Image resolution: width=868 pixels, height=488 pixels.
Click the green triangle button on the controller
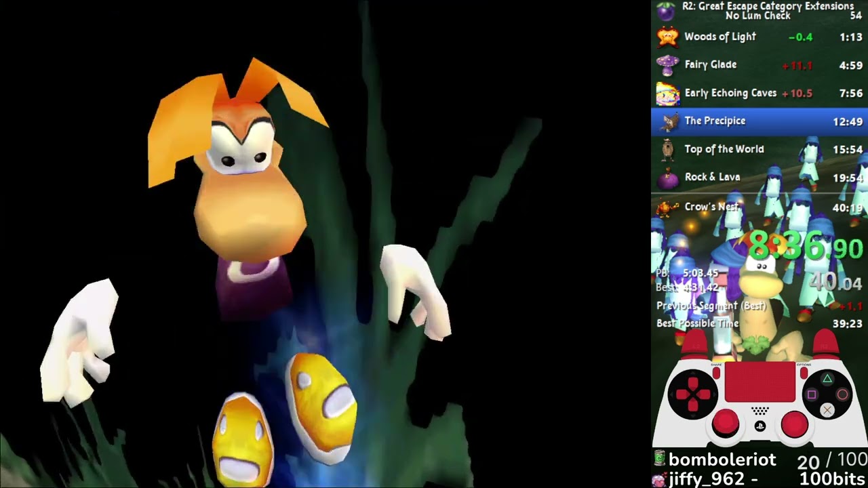827,380
